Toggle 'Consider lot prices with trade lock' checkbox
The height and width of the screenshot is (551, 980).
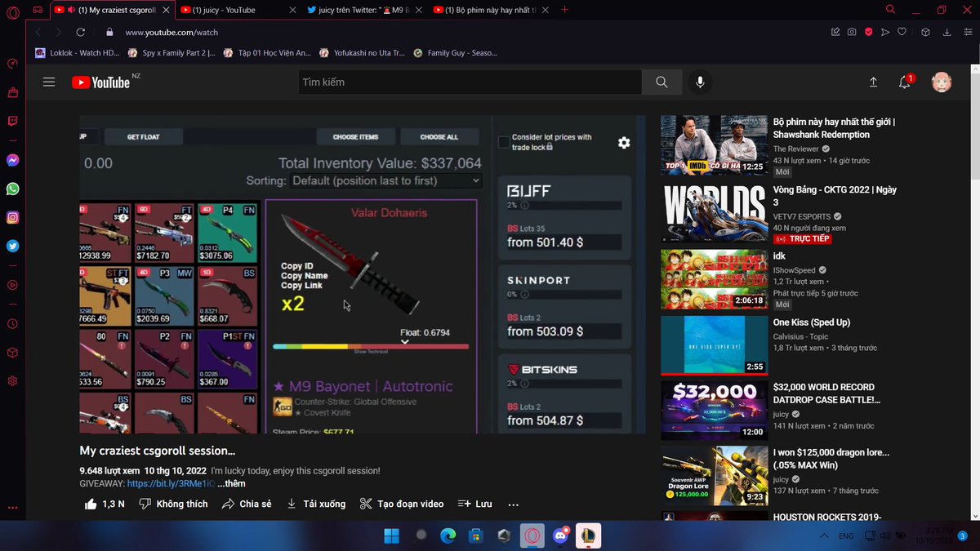(x=504, y=142)
